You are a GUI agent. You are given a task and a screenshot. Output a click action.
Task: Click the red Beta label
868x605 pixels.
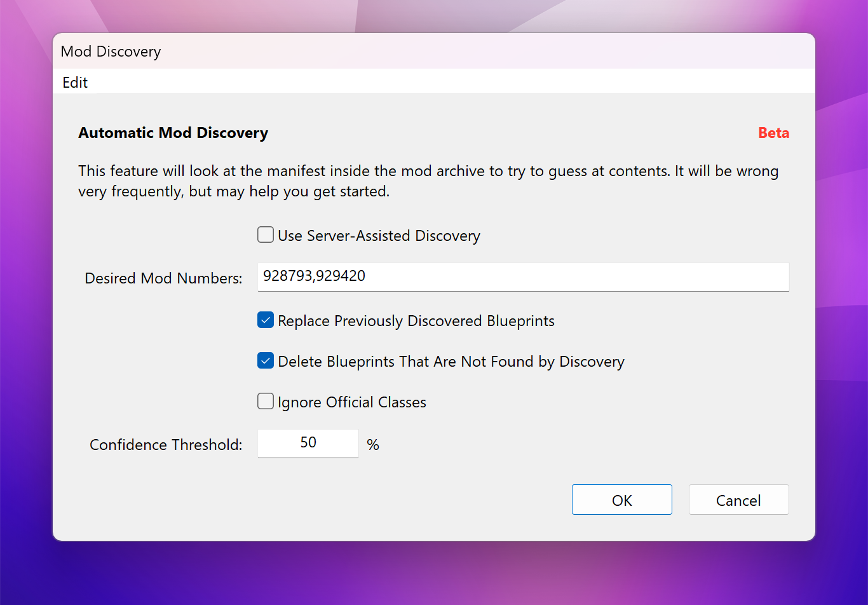[x=773, y=133]
